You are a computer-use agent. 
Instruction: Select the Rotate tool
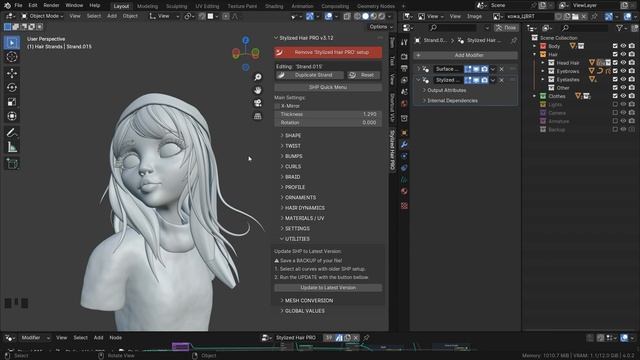[12, 87]
